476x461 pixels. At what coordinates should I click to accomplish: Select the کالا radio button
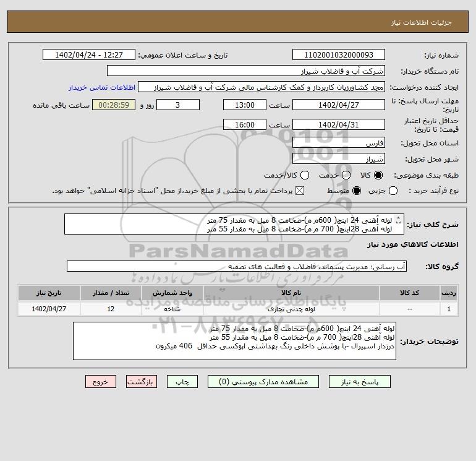pyautogui.click(x=378, y=175)
